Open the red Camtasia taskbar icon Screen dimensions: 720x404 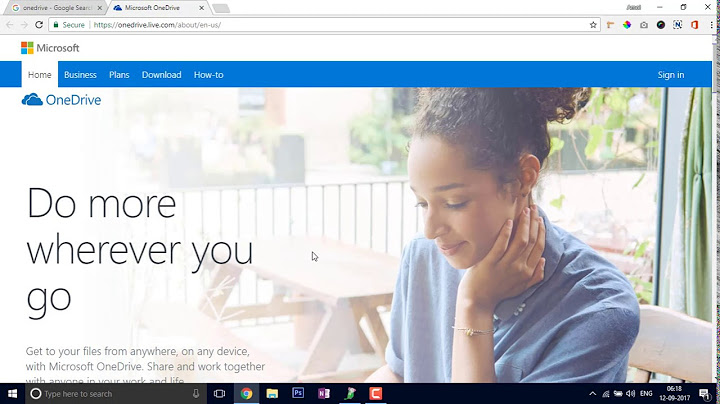coord(376,393)
